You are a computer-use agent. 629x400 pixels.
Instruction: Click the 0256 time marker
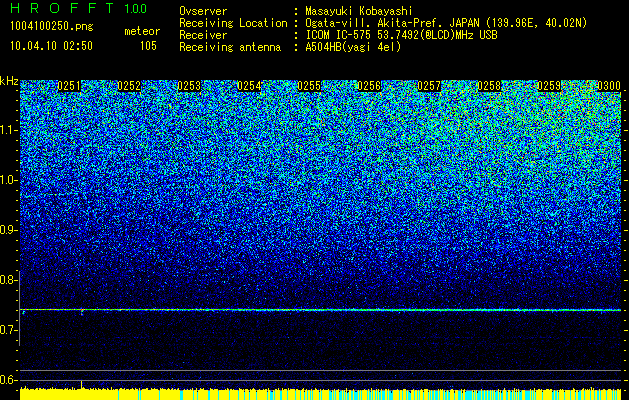coord(369,86)
